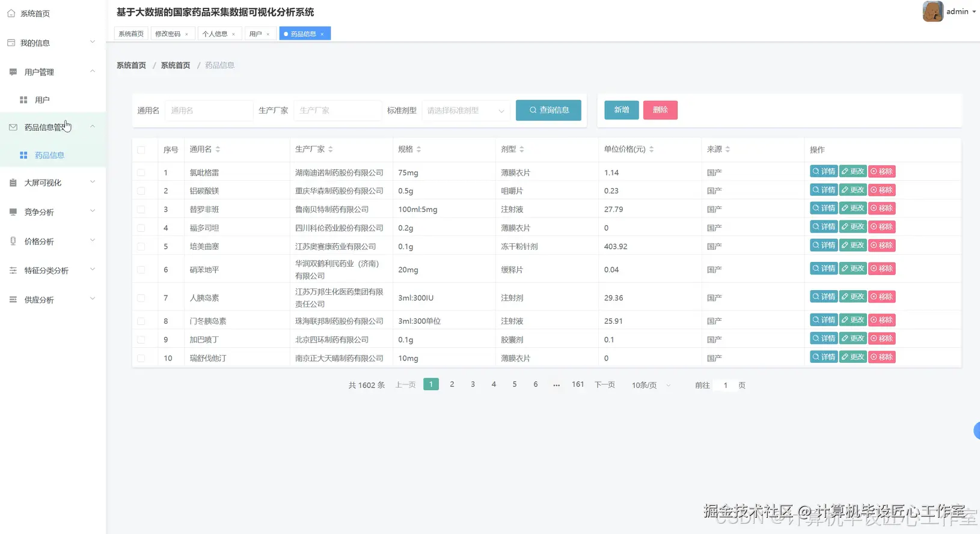The image size is (980, 534).
Task: Click the 通用名 search input field
Action: (x=209, y=111)
